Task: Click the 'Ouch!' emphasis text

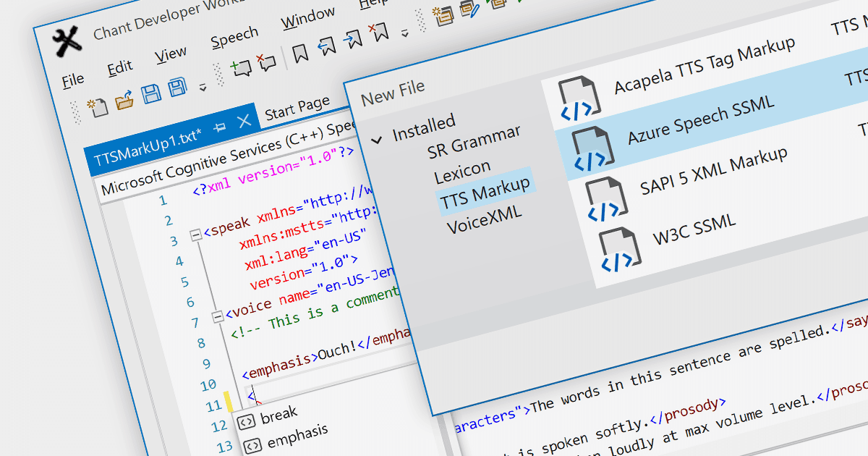Action: 338,349
